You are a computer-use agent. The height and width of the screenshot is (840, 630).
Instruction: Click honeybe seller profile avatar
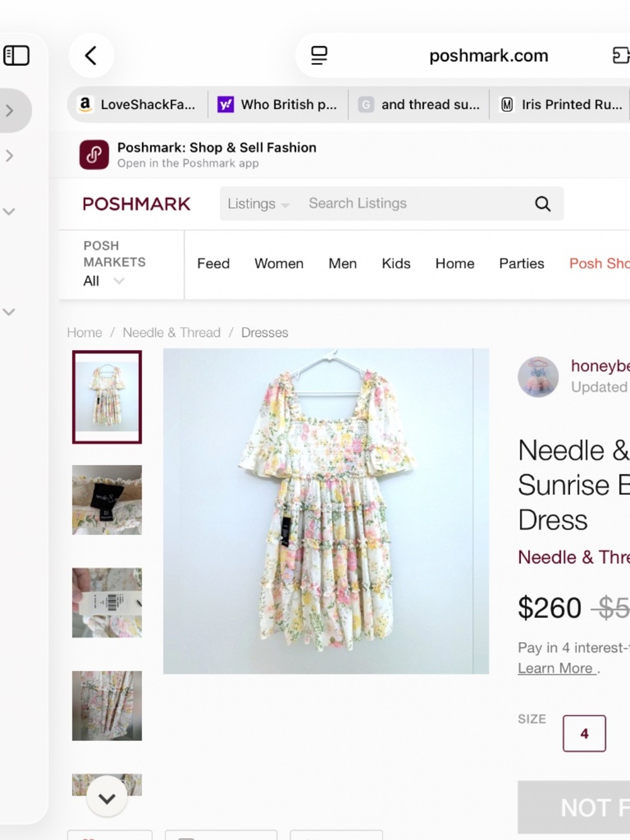tap(539, 377)
